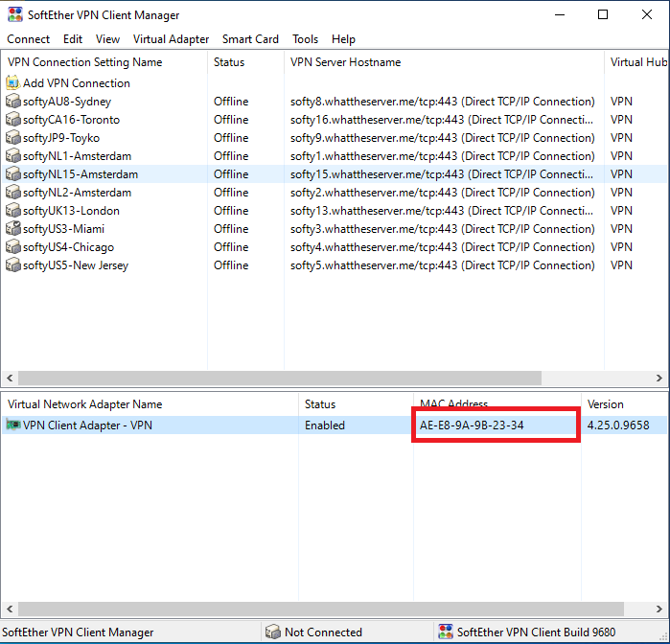Open the Help menu
The width and height of the screenshot is (670, 644).
(343, 39)
